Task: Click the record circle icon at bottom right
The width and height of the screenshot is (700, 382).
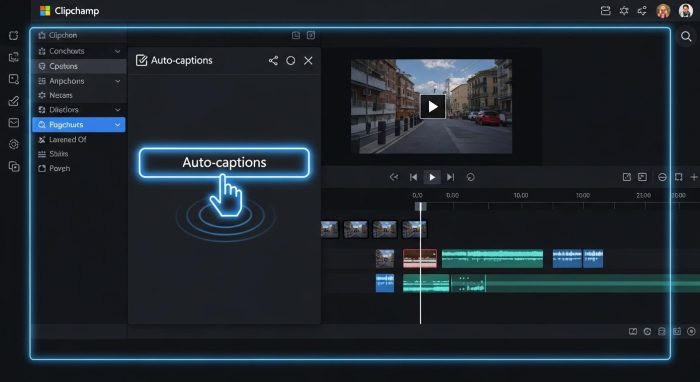Action: pyautogui.click(x=692, y=331)
